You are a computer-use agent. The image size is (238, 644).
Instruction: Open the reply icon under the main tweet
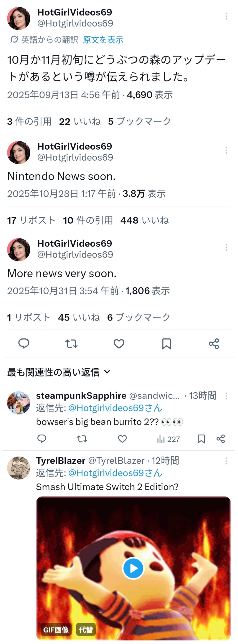pyautogui.click(x=24, y=344)
